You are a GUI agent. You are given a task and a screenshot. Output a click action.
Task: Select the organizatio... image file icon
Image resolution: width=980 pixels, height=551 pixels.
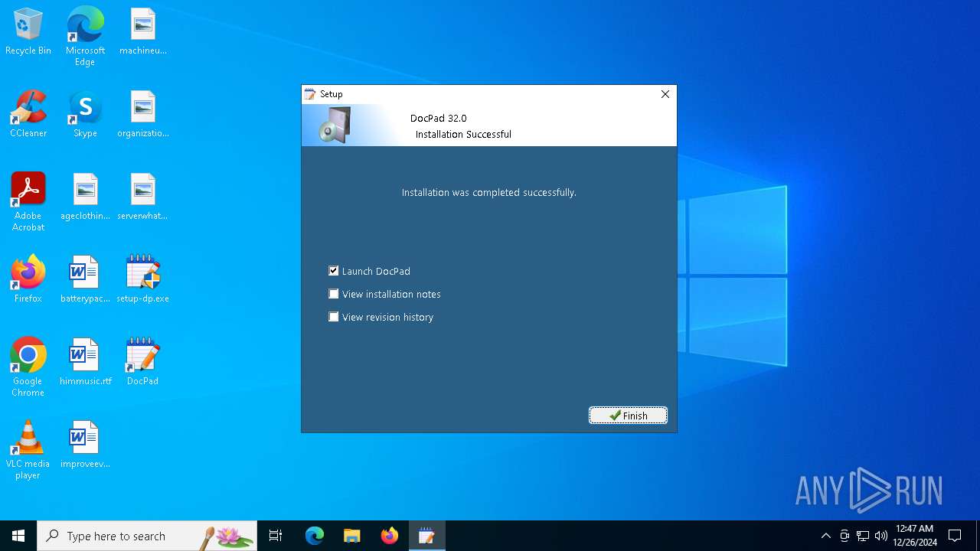coord(143,115)
